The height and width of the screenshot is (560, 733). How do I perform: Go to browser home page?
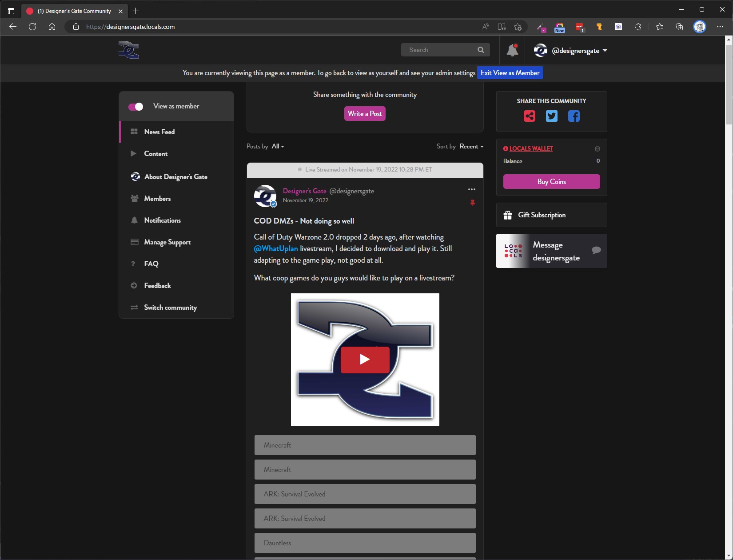coord(52,27)
